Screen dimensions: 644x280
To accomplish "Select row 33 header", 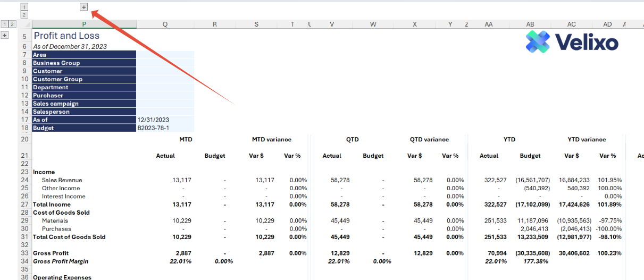I will tap(24, 253).
